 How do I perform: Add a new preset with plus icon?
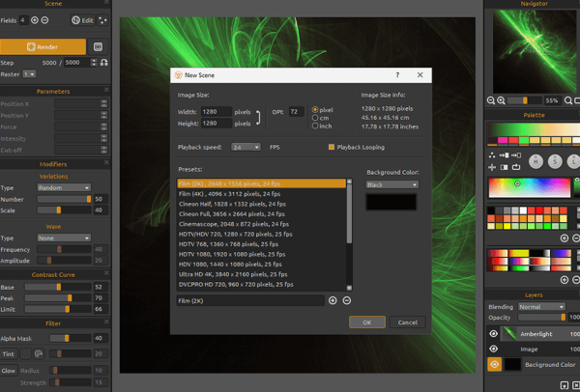pos(333,300)
